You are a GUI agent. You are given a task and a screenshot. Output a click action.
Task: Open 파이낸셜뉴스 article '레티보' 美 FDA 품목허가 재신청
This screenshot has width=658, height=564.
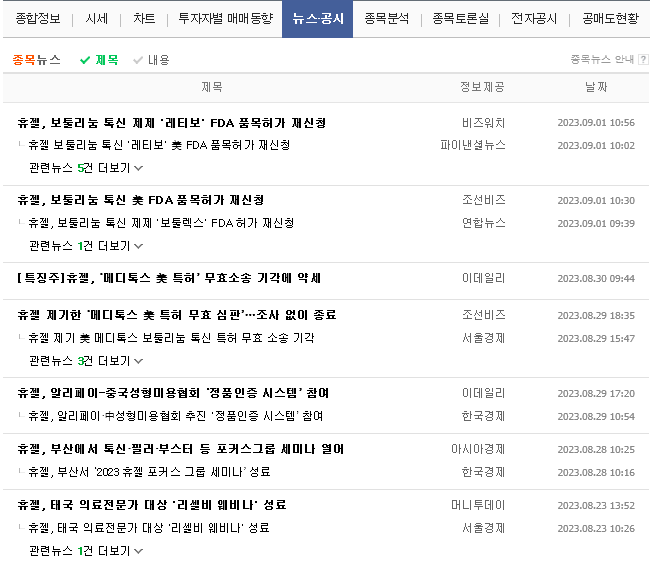pyautogui.click(x=159, y=145)
